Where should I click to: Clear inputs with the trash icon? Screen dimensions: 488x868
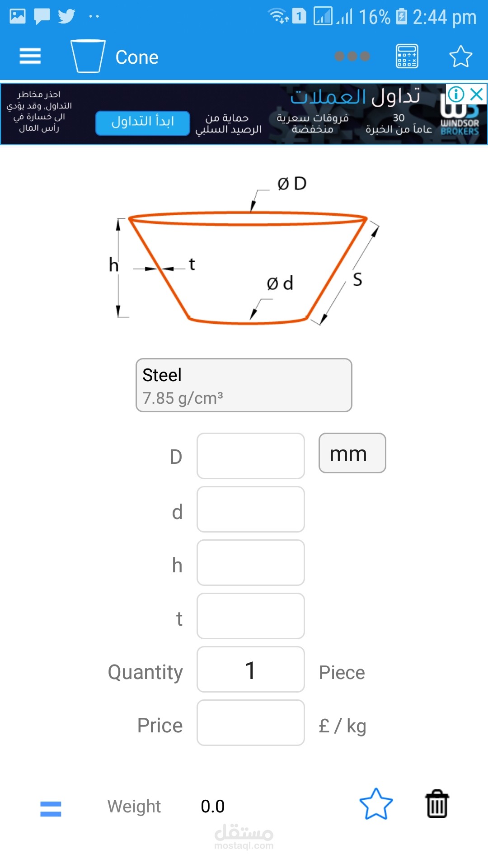click(437, 805)
